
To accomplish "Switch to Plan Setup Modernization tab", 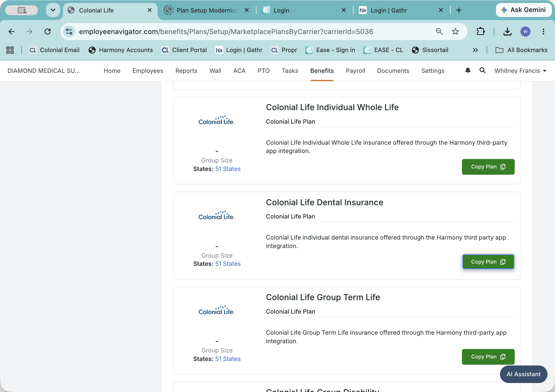I will tap(206, 10).
